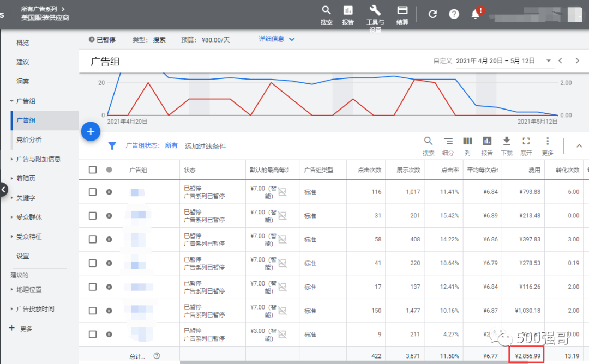Open 广告投放时间 in the sidebar
This screenshot has height=364, width=589.
35,309
